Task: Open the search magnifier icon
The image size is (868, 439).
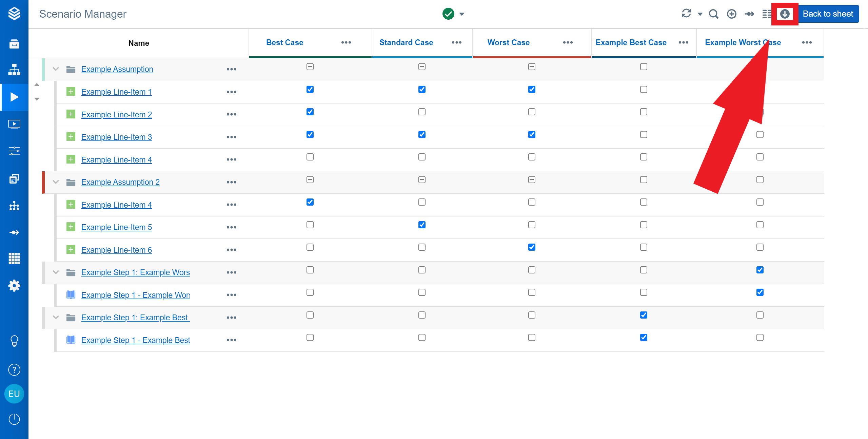Action: coord(713,14)
